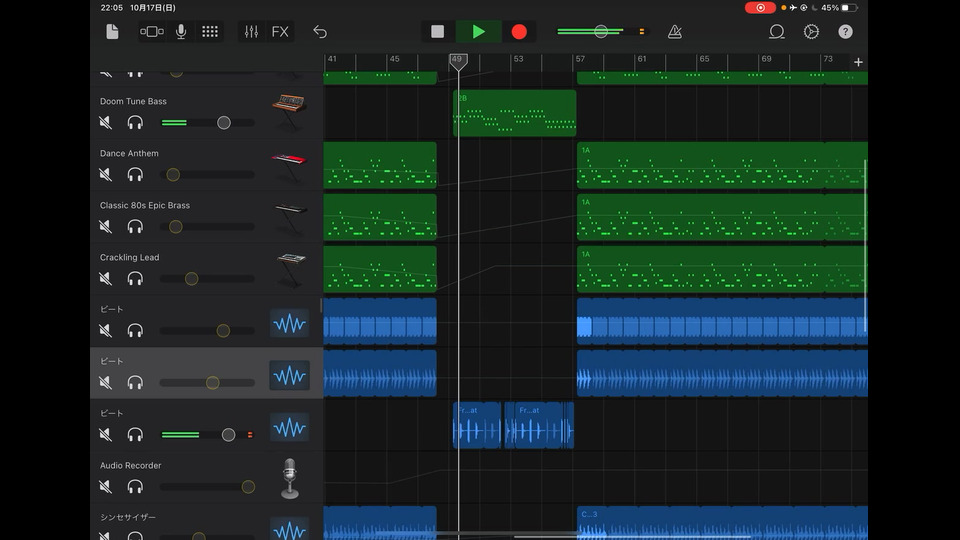
Task: Open the sound browser grid icon
Action: click(210, 32)
